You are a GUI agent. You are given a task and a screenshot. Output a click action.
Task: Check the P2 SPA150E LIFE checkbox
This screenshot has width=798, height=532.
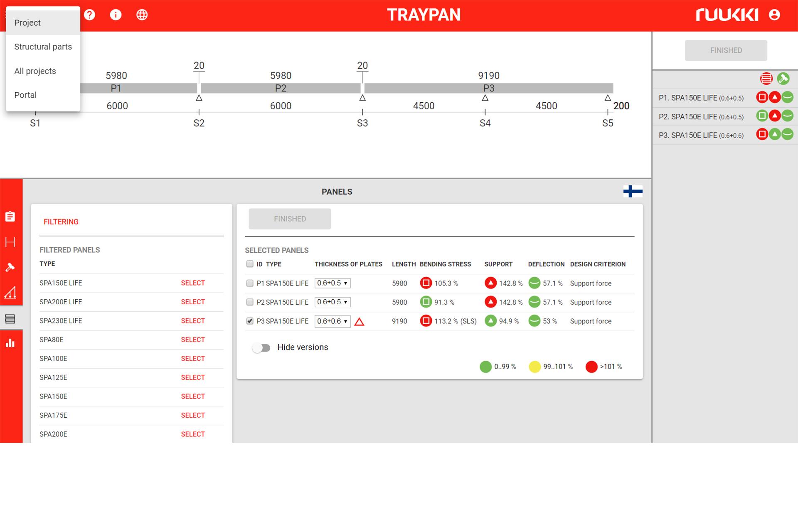click(250, 302)
